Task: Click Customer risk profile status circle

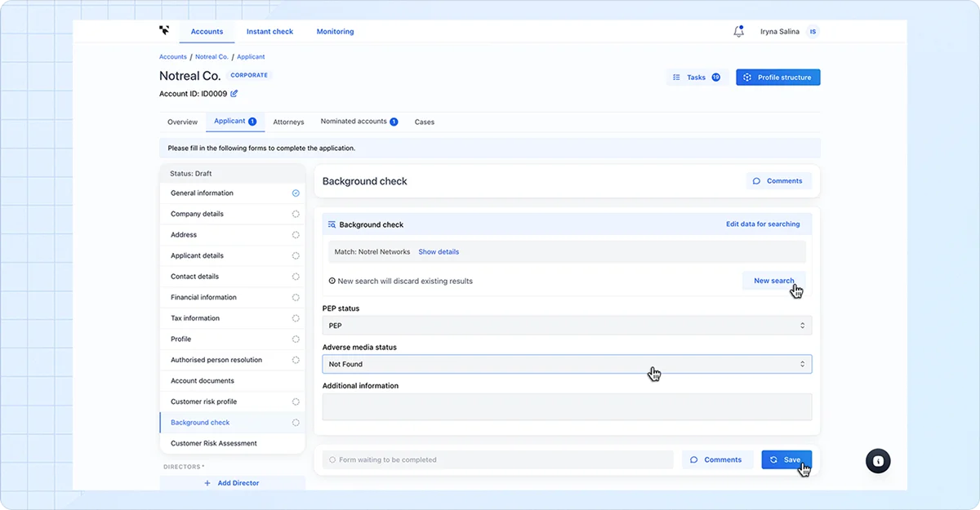Action: tap(296, 401)
